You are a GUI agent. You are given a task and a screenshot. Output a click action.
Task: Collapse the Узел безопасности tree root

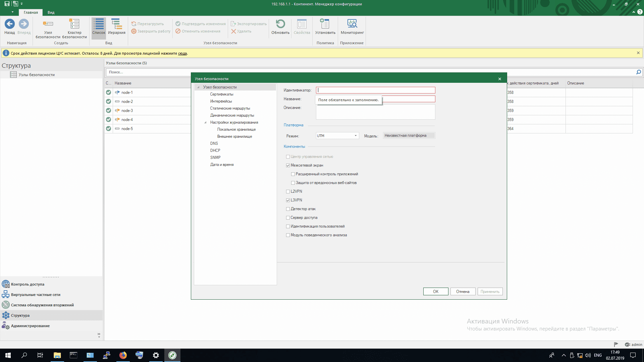click(198, 87)
